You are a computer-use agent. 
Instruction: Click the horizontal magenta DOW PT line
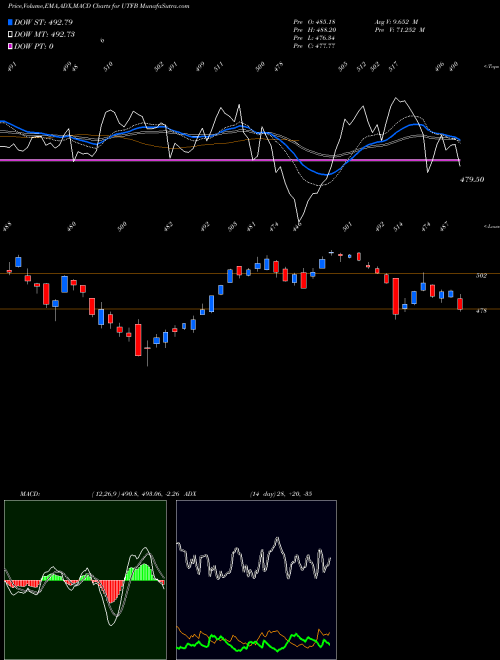[230, 160]
